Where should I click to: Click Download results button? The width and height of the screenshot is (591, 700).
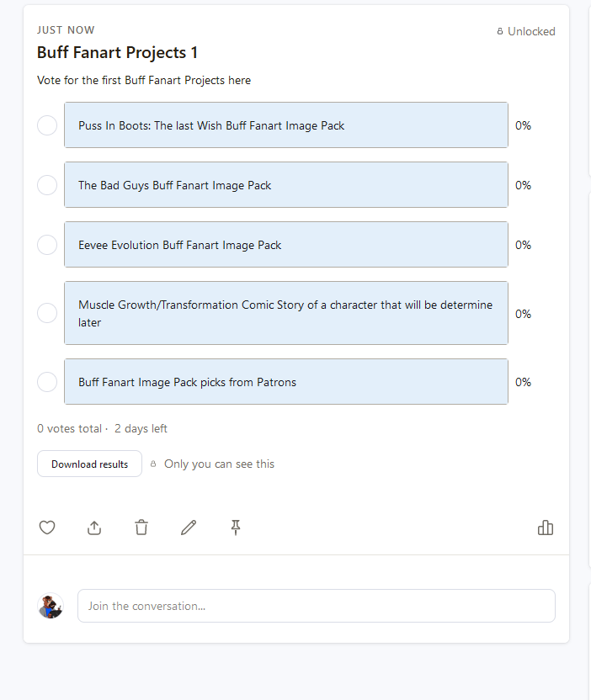tap(89, 464)
